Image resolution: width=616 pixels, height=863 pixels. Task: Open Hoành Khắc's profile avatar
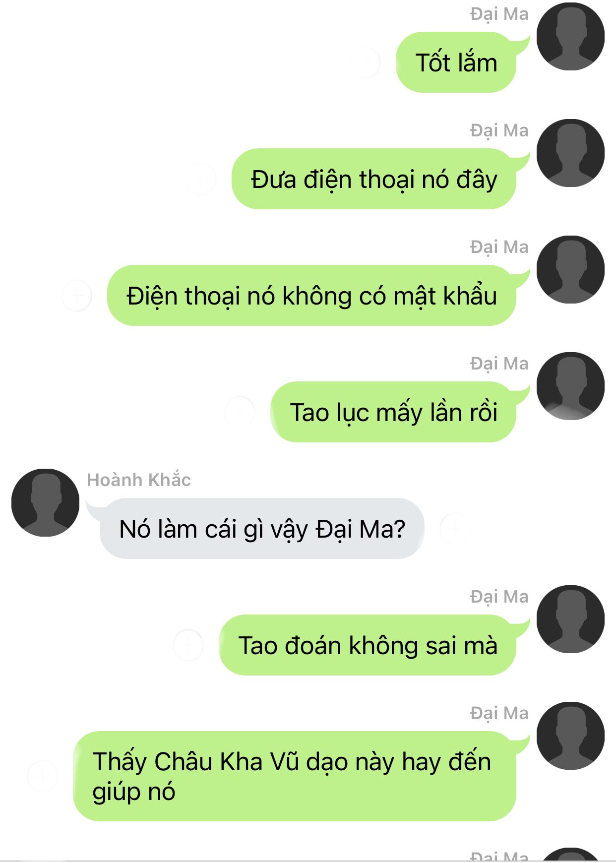click(x=45, y=502)
